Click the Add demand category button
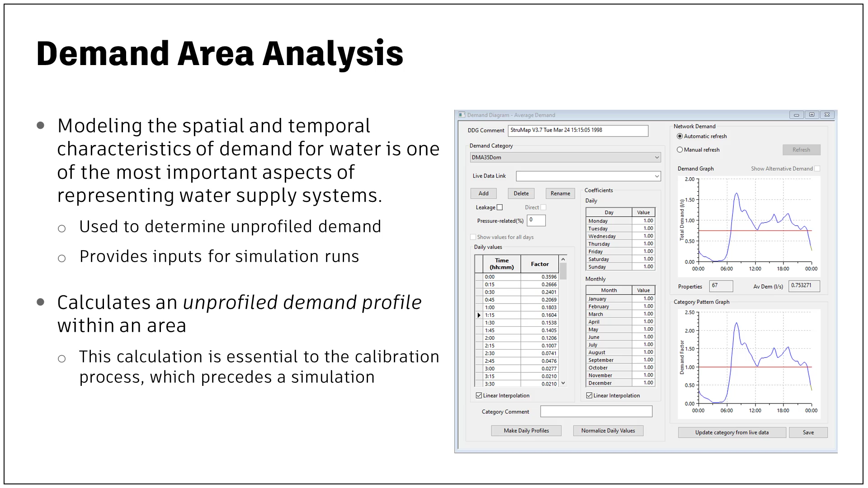This screenshot has width=868, height=488. pyautogui.click(x=483, y=194)
